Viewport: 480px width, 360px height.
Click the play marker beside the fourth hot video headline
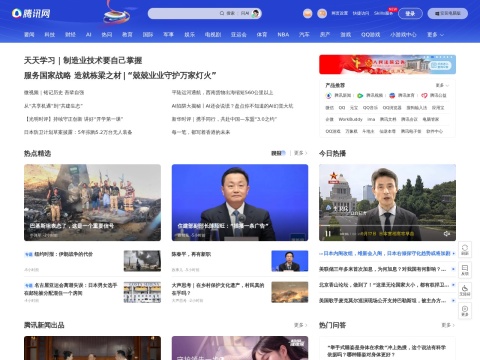coord(453,300)
